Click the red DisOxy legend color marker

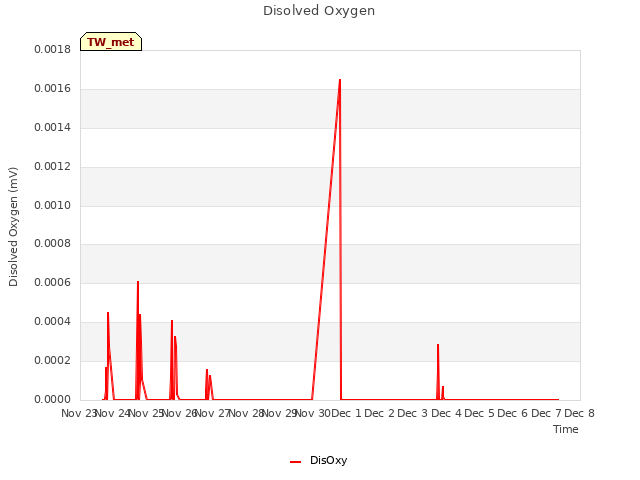point(296,462)
